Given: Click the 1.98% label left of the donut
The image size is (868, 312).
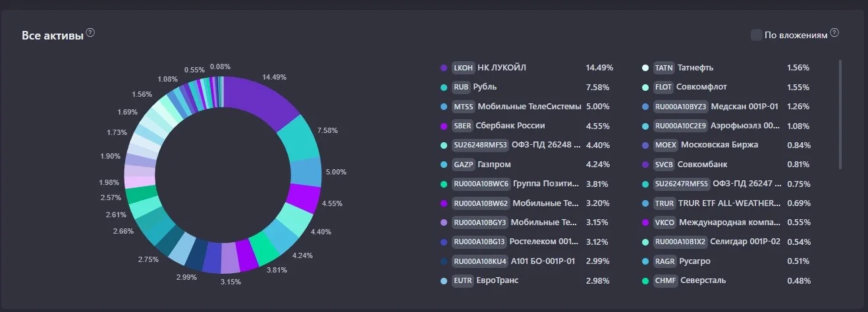Looking at the screenshot, I should click(x=110, y=182).
